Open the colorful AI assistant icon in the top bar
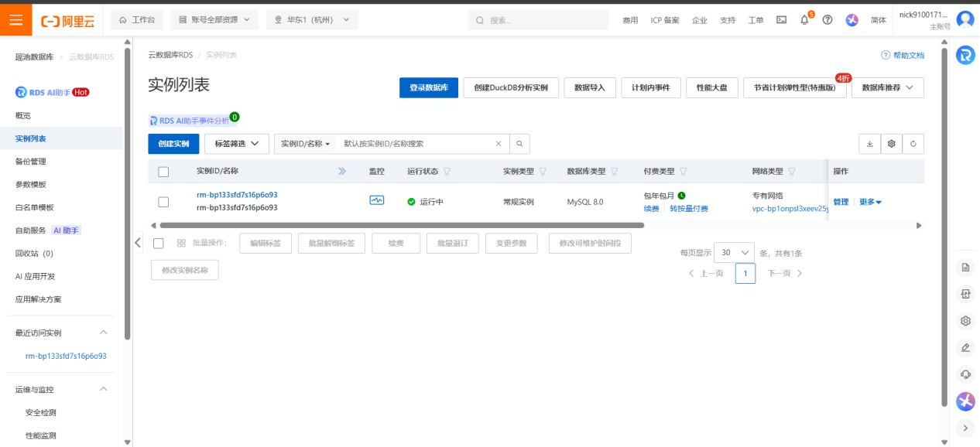980x447 pixels. pyautogui.click(x=852, y=20)
